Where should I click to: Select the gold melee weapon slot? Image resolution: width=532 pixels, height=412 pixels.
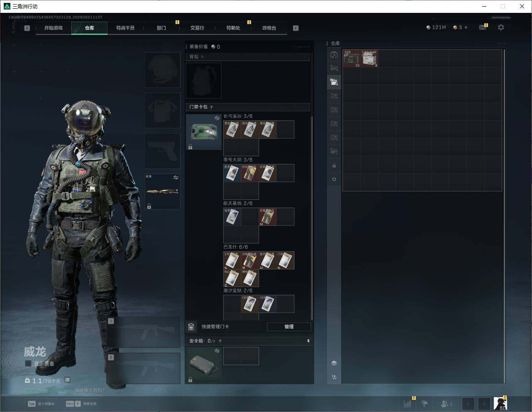tap(163, 191)
